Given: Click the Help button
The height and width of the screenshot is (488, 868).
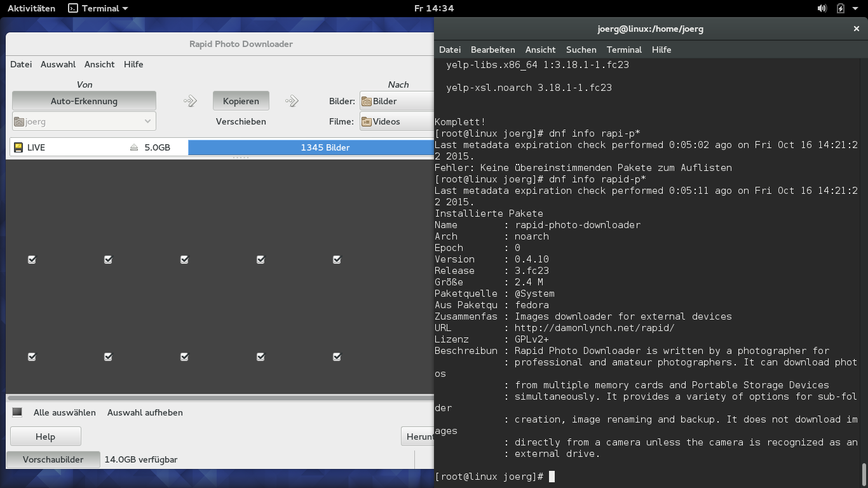Looking at the screenshot, I should pos(46,437).
